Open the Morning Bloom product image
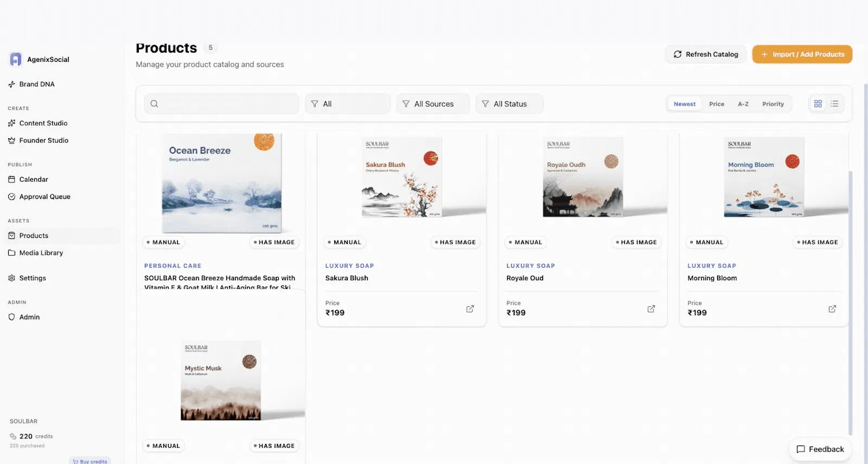Image resolution: width=868 pixels, height=464 pixels. 764,177
